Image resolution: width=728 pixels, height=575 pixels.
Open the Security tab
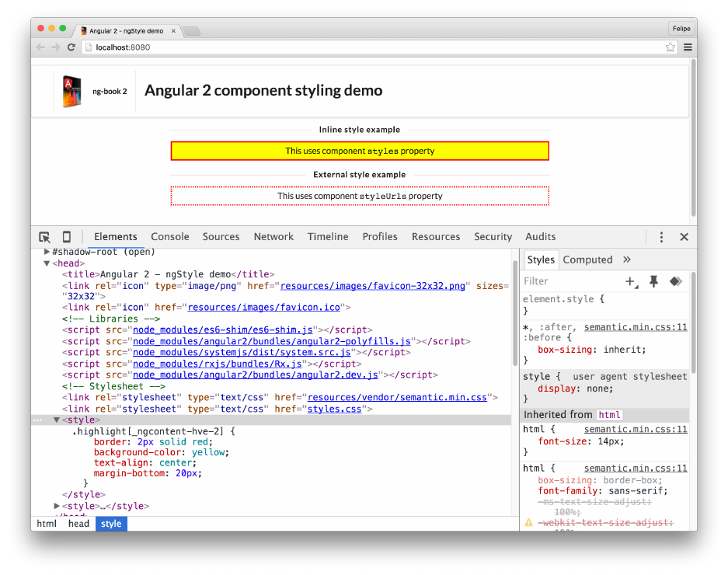tap(493, 237)
